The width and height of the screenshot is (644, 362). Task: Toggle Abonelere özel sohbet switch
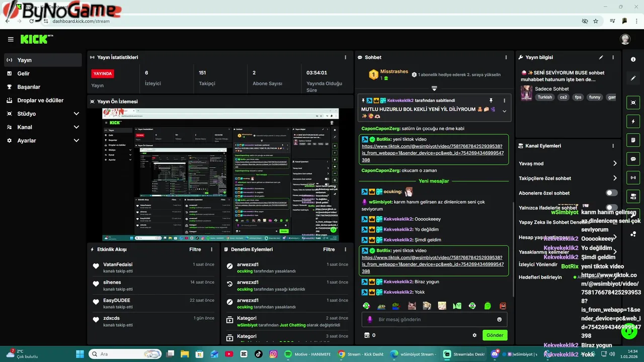point(611,193)
